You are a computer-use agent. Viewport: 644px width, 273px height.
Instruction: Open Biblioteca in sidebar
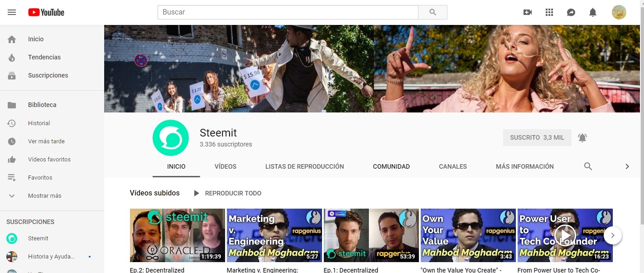click(x=52, y=105)
